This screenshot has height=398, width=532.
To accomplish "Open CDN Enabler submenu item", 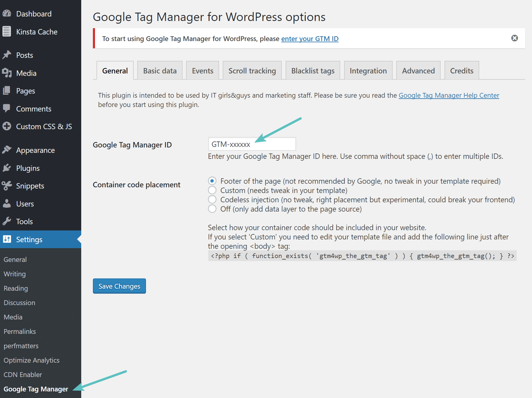I will (23, 375).
